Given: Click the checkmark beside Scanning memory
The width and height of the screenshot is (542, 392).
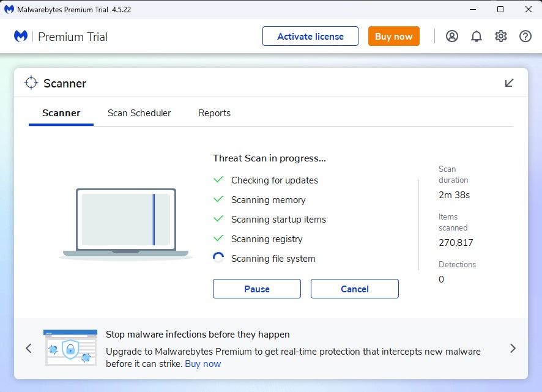Looking at the screenshot, I should 218,199.
